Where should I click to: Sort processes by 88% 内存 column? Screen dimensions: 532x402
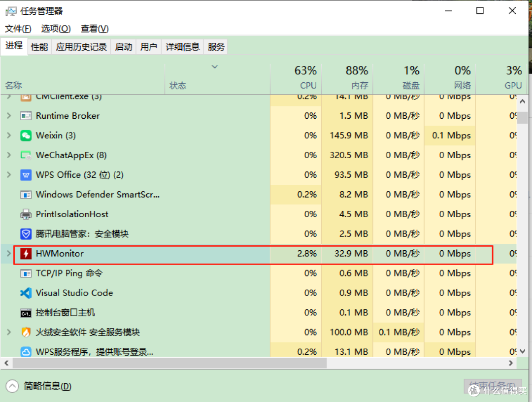pos(347,79)
